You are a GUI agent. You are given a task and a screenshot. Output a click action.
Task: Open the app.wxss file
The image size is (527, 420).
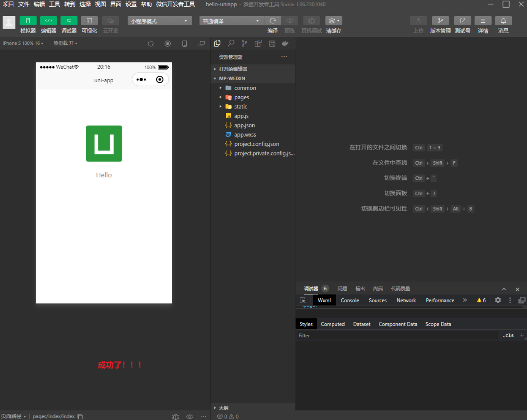coord(253,135)
